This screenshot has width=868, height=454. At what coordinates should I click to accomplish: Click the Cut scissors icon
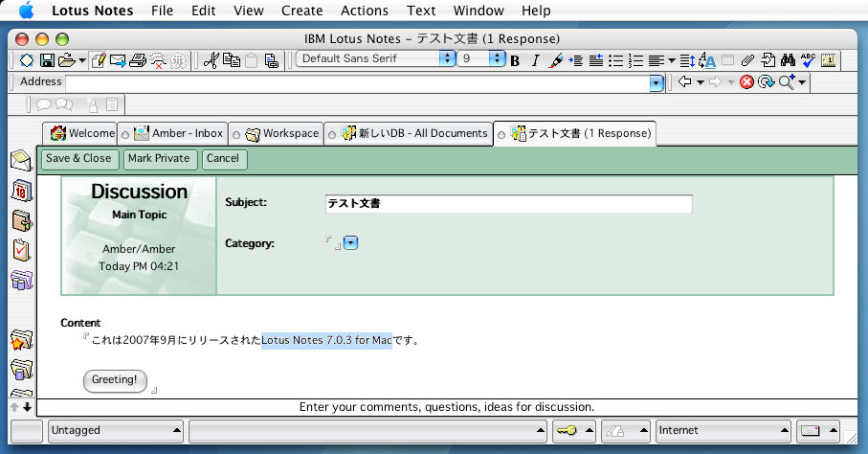[x=211, y=60]
